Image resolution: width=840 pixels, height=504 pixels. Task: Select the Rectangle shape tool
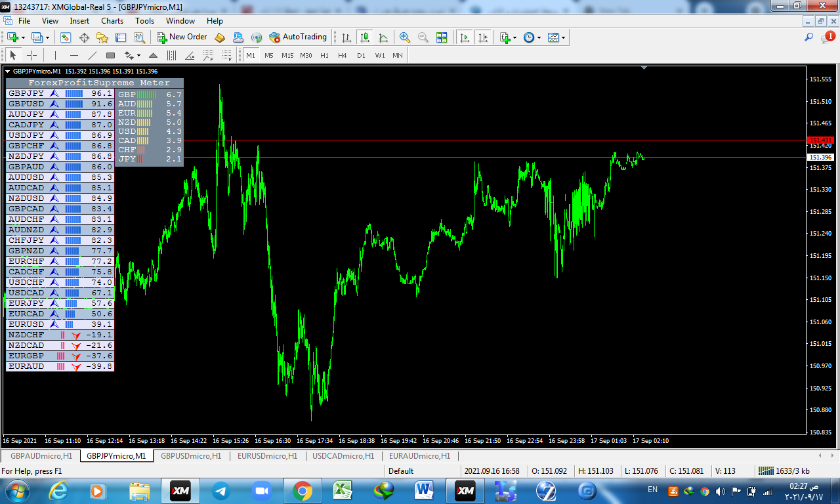(x=110, y=55)
